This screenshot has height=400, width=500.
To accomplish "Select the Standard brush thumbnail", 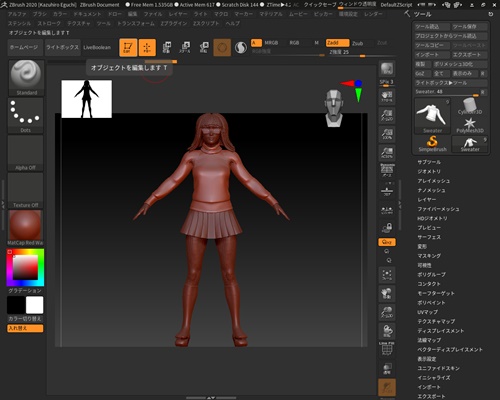I will (26, 78).
